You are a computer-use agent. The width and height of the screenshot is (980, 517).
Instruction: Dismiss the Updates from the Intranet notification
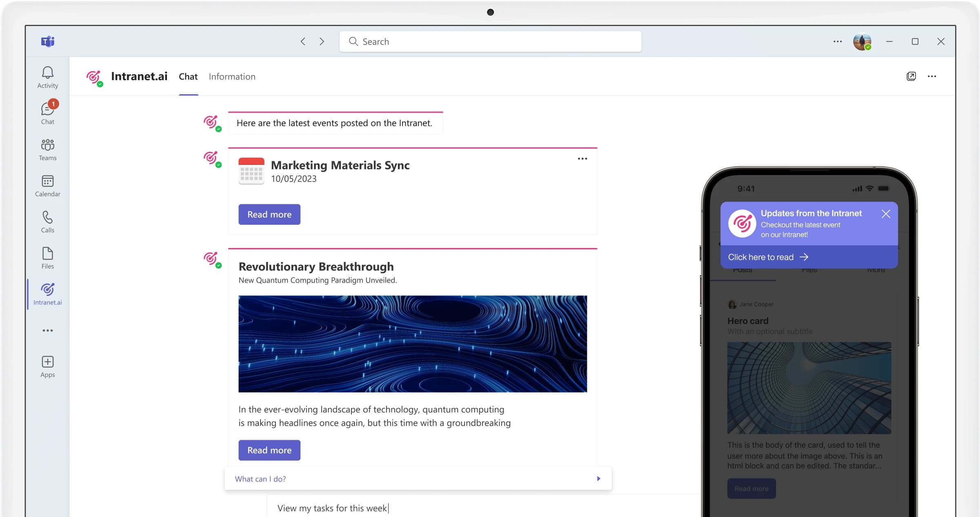tap(886, 214)
